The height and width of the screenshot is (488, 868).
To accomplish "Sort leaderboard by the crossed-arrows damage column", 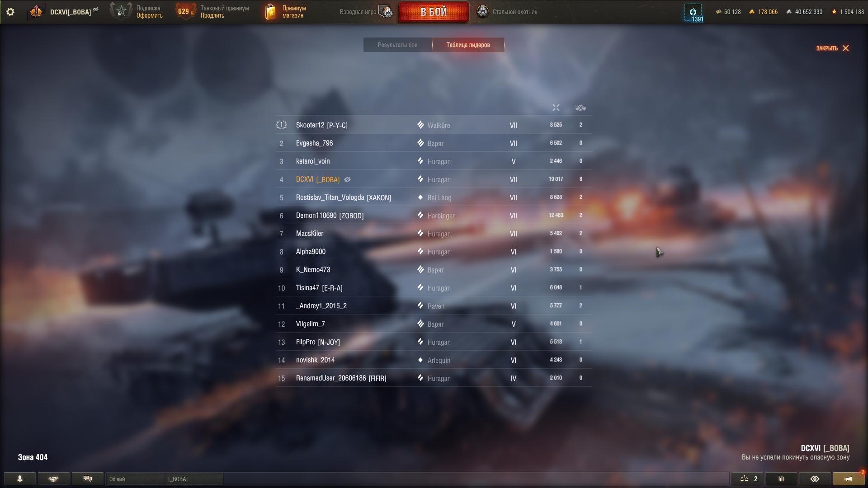I will [x=556, y=108].
